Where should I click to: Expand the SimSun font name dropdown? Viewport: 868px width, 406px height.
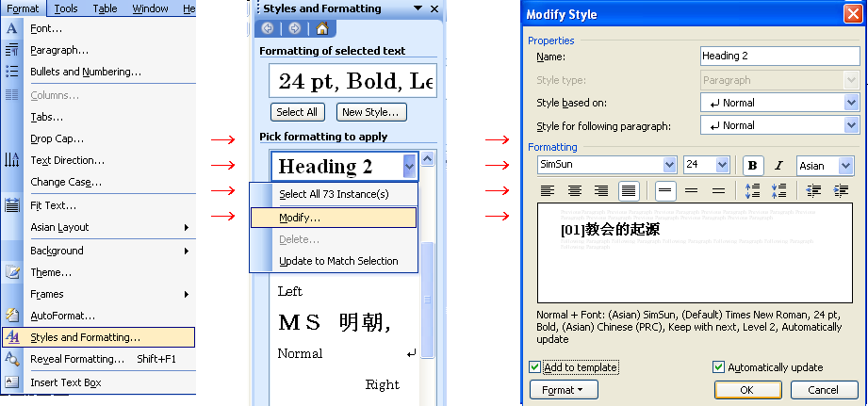coord(669,166)
